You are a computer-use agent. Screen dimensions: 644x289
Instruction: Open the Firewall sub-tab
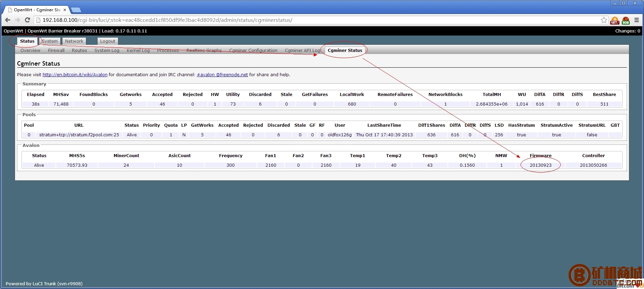click(x=56, y=50)
